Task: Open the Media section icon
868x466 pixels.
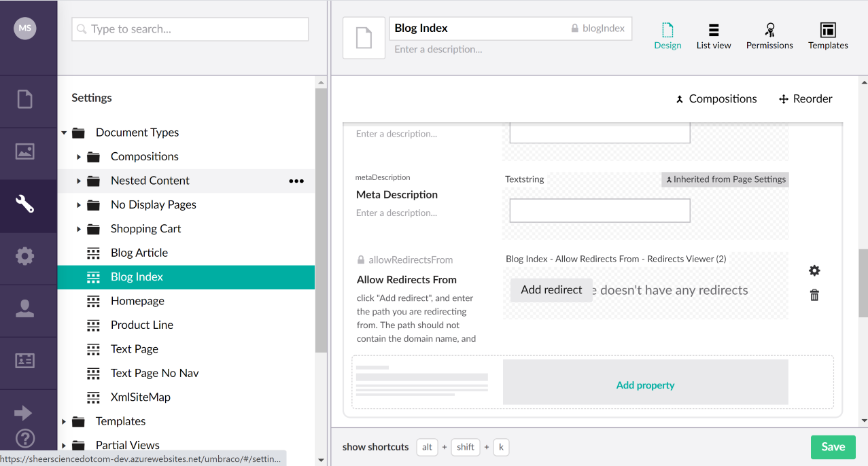Action: click(25, 151)
